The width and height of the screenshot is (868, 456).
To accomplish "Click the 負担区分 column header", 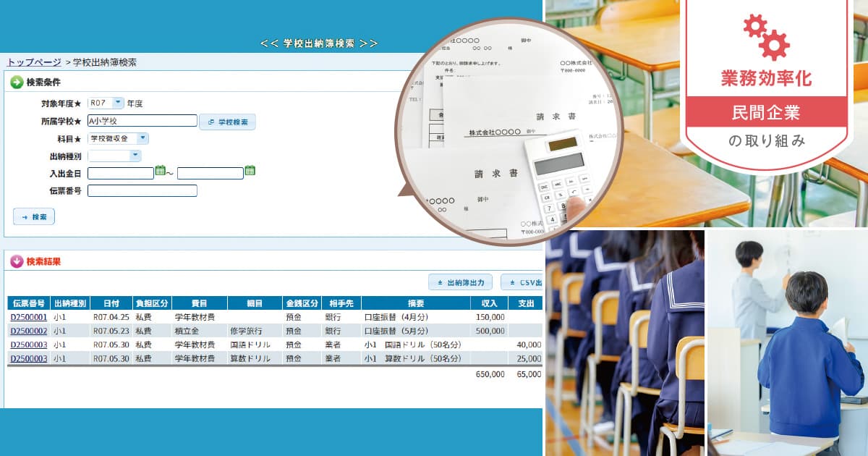I will [x=152, y=303].
